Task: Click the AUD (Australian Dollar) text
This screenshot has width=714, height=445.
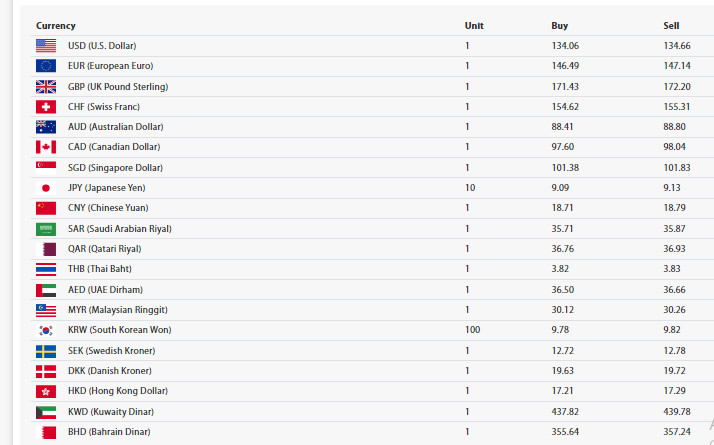Action: pyautogui.click(x=116, y=127)
